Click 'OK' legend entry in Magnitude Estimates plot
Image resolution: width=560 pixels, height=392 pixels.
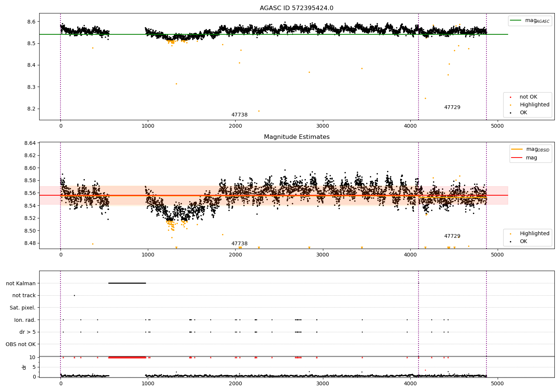coord(523,242)
